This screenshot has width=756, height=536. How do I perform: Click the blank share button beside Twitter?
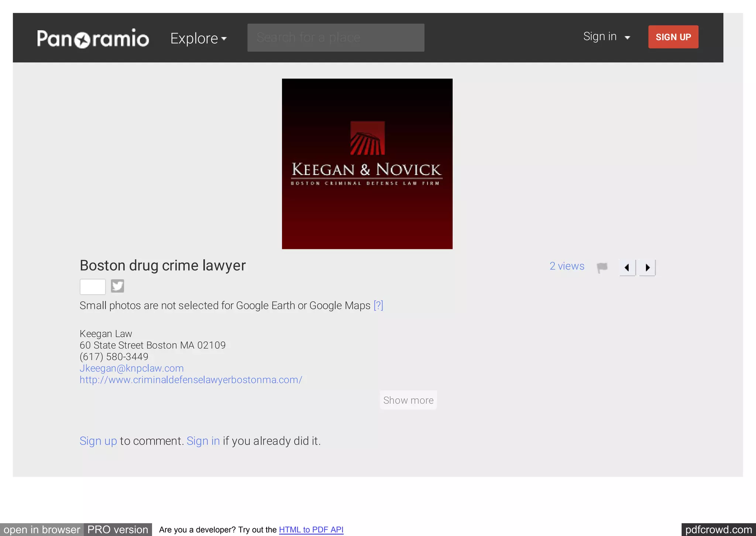pos(93,287)
